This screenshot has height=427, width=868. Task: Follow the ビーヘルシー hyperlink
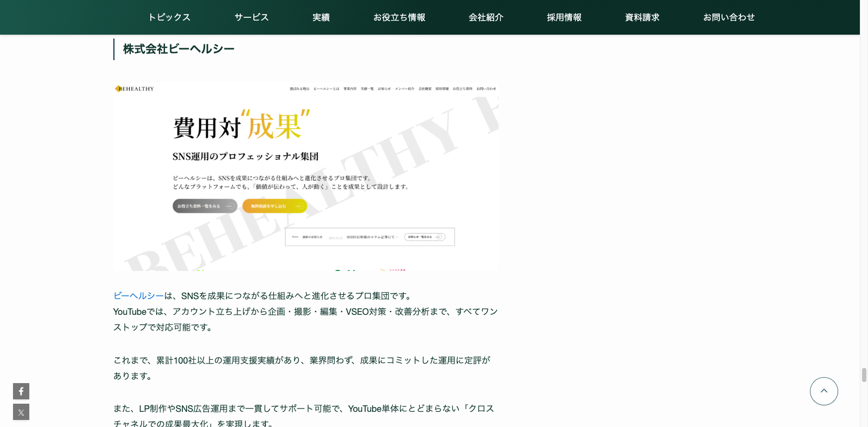click(139, 296)
